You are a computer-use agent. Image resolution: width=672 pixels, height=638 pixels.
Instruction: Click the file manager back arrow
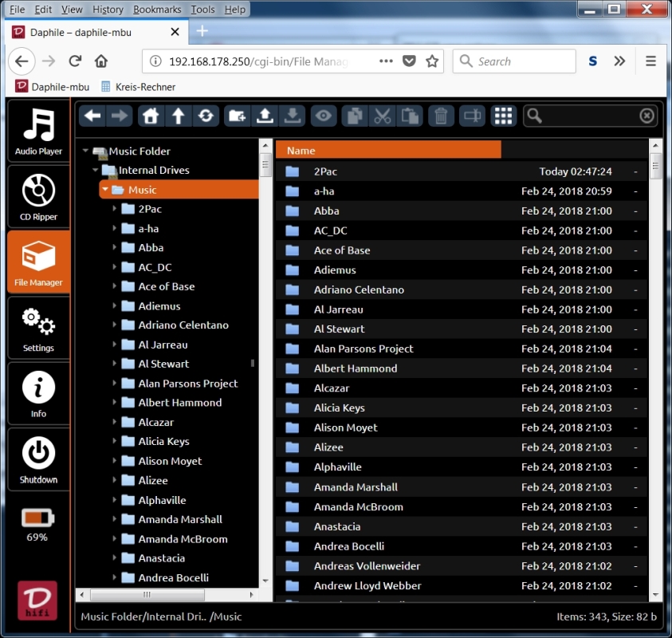pos(92,116)
